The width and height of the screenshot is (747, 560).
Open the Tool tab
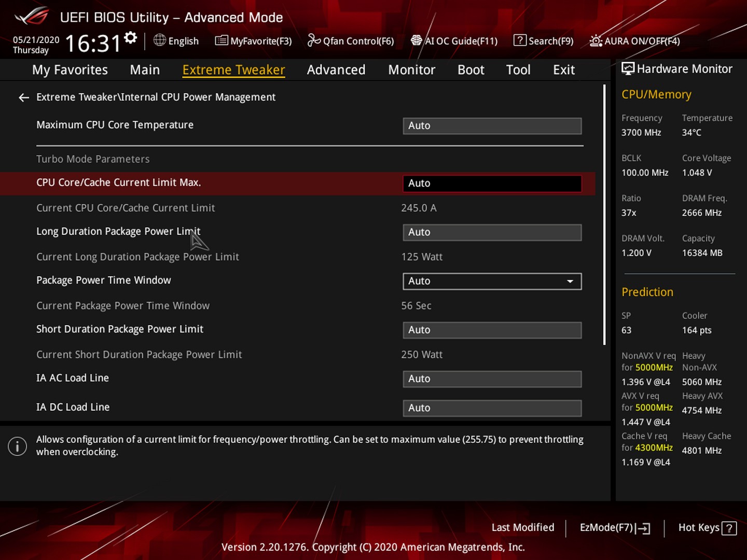click(x=518, y=70)
